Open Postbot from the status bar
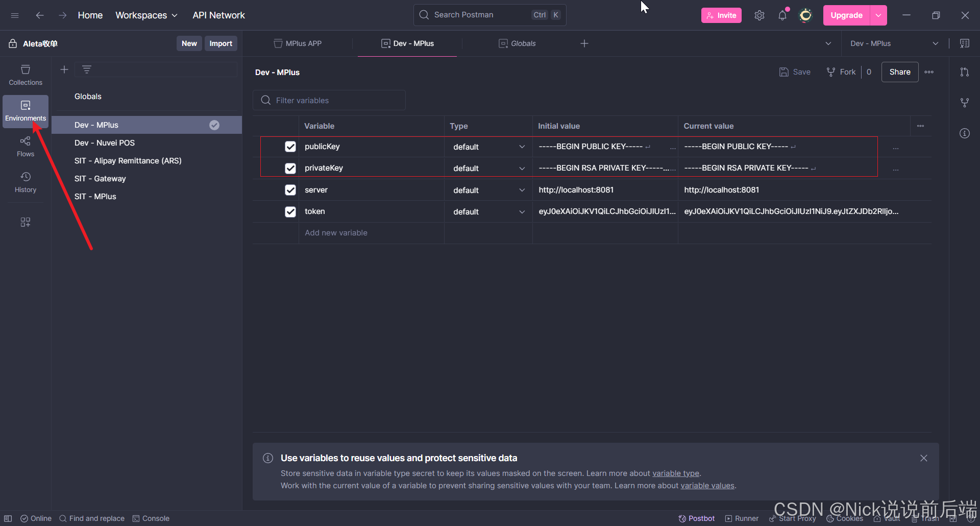This screenshot has width=980, height=526. [x=696, y=518]
